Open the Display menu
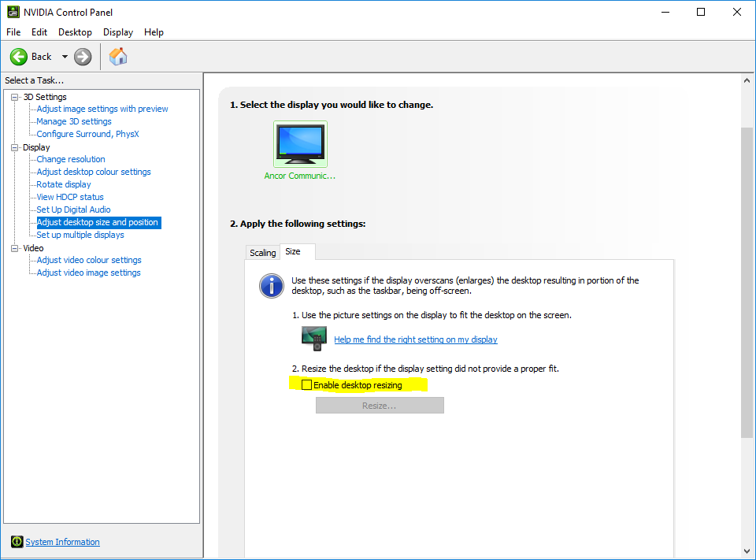756x560 pixels. (118, 32)
